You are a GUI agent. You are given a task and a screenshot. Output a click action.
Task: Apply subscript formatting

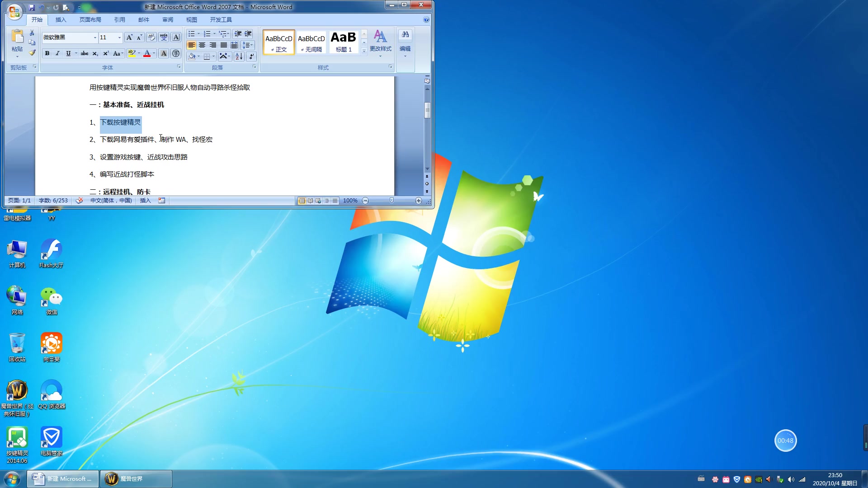point(95,53)
